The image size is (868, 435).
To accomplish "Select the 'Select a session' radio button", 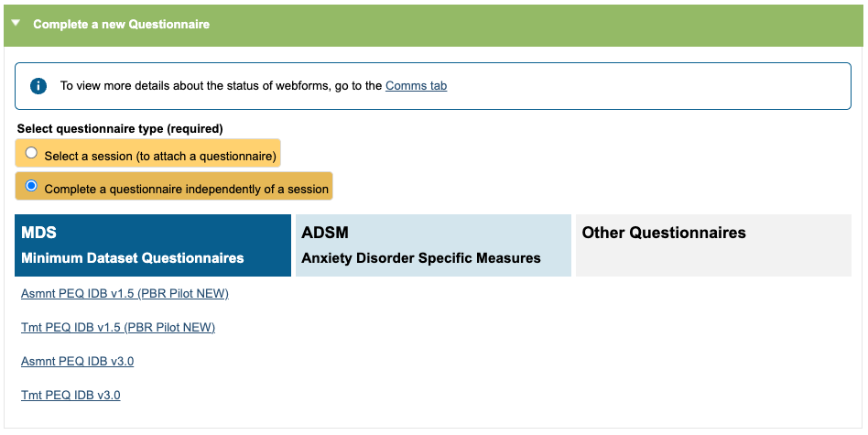I will point(31,153).
